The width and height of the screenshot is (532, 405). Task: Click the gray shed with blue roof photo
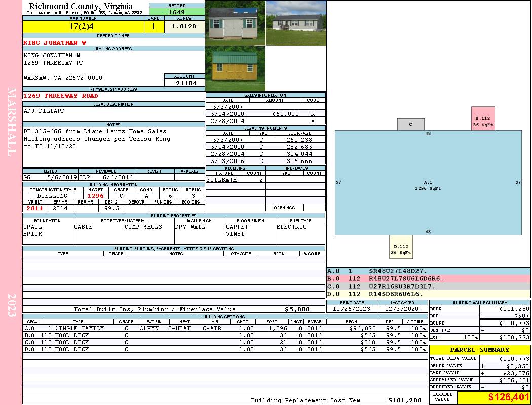click(235, 23)
